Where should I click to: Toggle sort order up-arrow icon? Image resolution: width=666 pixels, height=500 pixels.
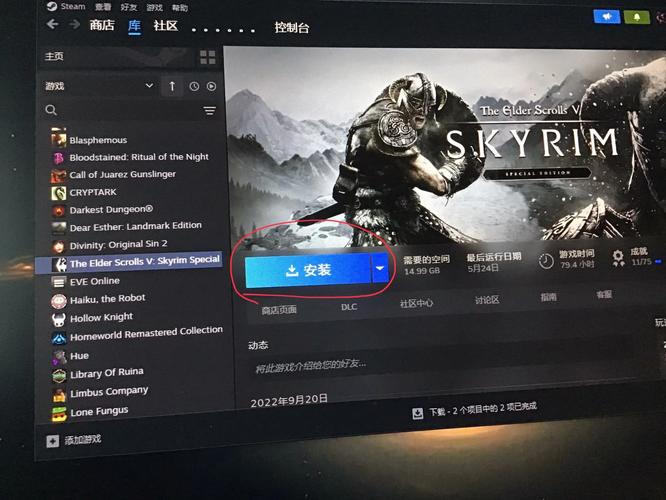[x=172, y=86]
